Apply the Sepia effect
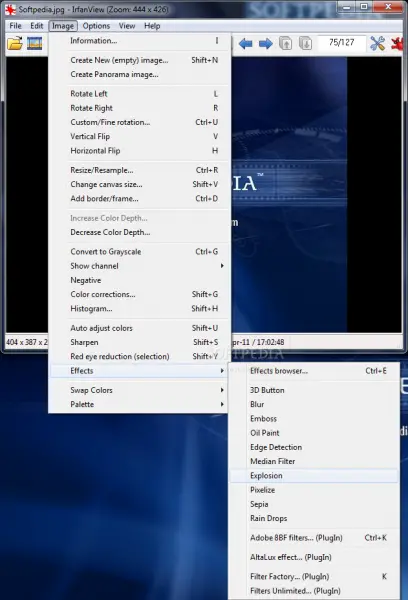This screenshot has height=600, width=408. (x=314, y=504)
